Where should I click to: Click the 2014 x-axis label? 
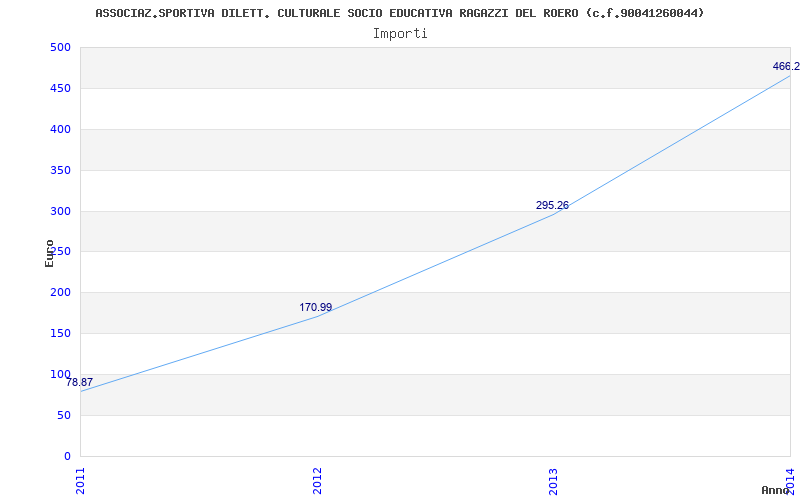(x=790, y=481)
